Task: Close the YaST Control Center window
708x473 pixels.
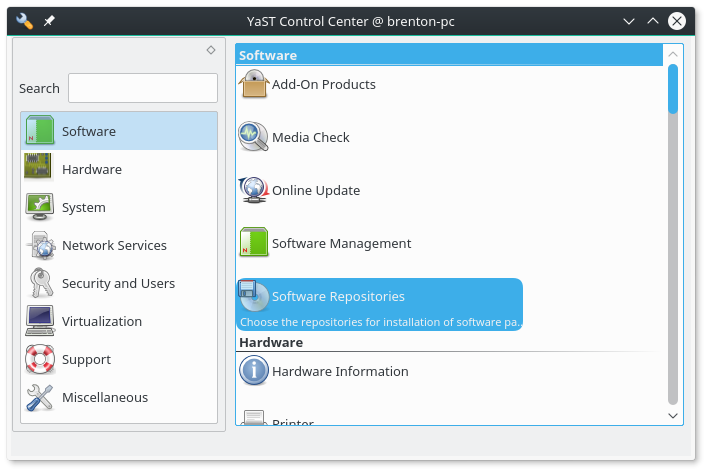Action: pos(677,21)
